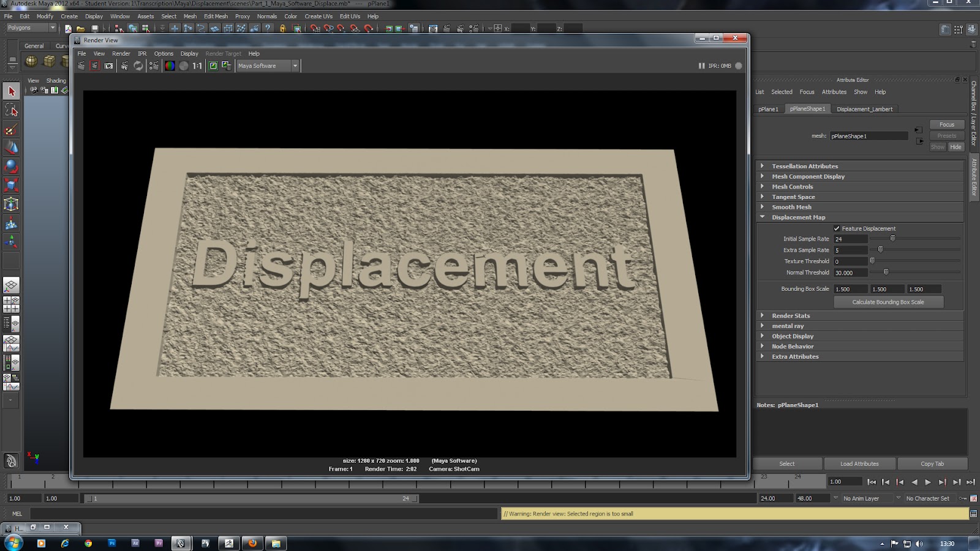980x551 pixels.
Task: Toggle the alpha channel display
Action: [185, 66]
